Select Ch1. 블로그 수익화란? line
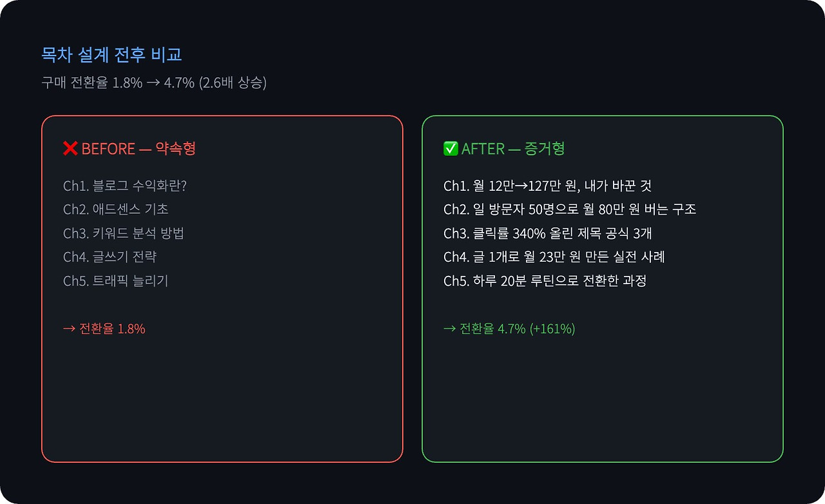Screen dimensions: 825x504 coord(125,186)
